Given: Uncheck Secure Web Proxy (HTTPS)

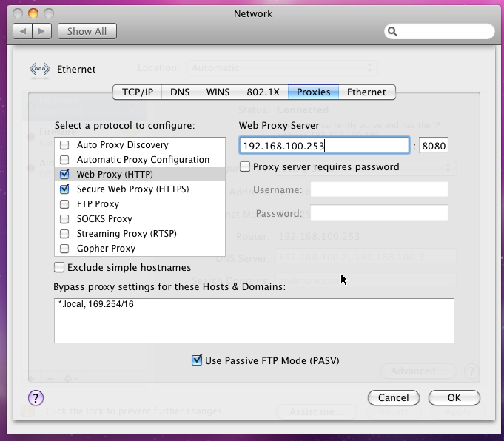Looking at the screenshot, I should [x=64, y=189].
